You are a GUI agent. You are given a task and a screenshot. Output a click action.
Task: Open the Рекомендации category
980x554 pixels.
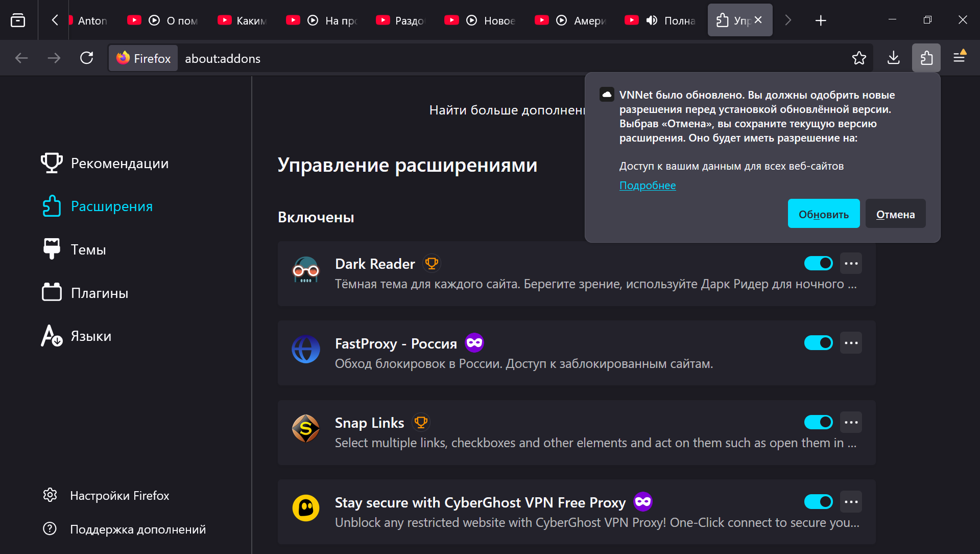coord(105,163)
